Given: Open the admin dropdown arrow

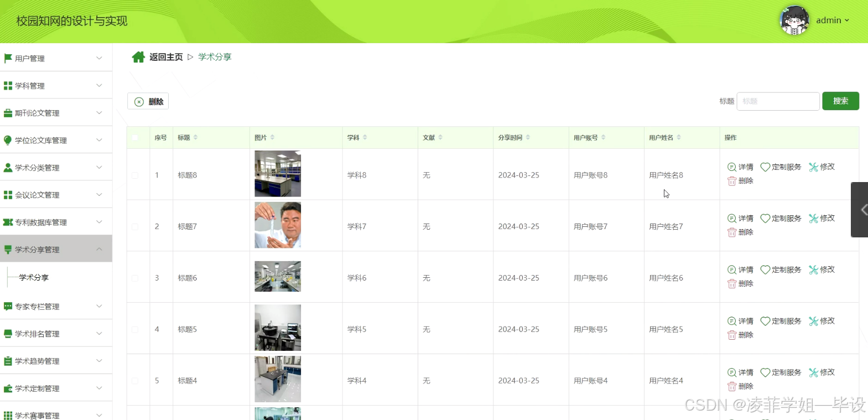Looking at the screenshot, I should pos(847,20).
